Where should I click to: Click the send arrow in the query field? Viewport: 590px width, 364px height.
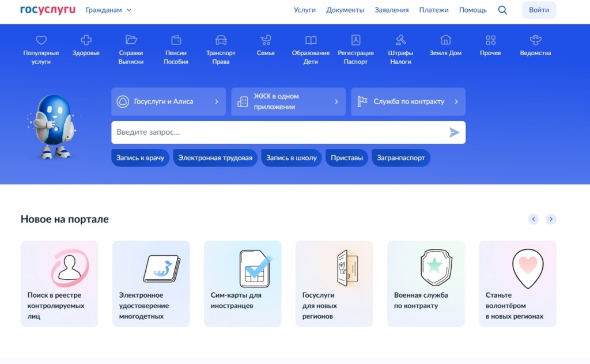pyautogui.click(x=454, y=132)
